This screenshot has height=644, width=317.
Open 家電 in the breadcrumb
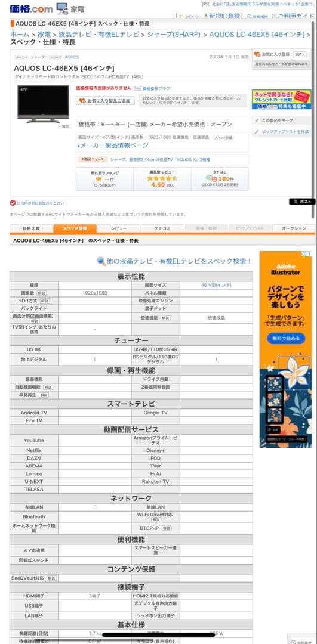pos(44,34)
